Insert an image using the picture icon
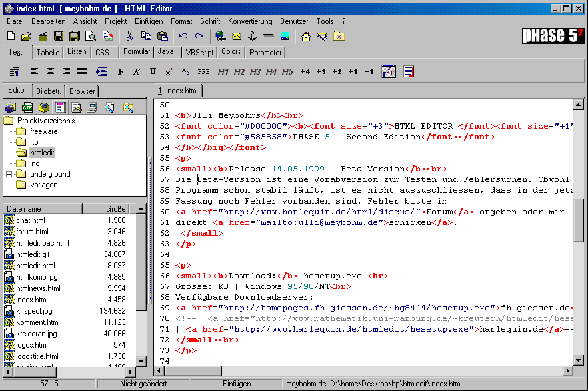588x391 pixels. (285, 37)
